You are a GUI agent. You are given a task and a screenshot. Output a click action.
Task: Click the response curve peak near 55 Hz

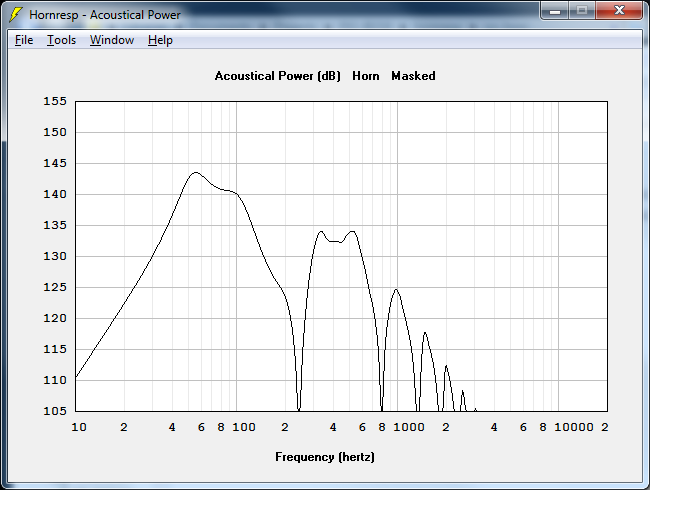pyautogui.click(x=196, y=172)
